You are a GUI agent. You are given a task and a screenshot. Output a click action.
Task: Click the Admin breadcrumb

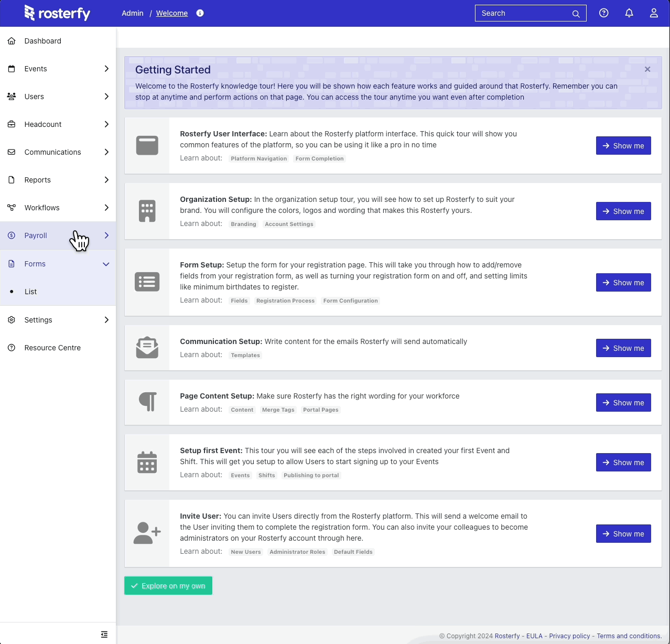coord(133,13)
